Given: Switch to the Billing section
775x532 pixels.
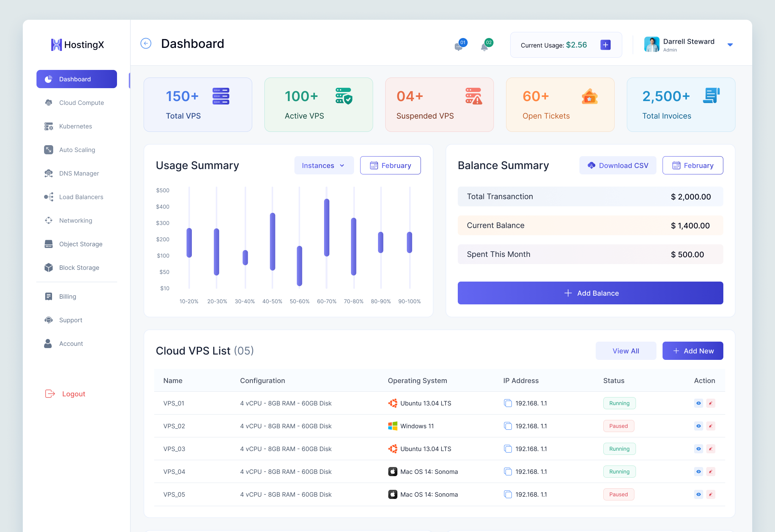Looking at the screenshot, I should pos(67,296).
